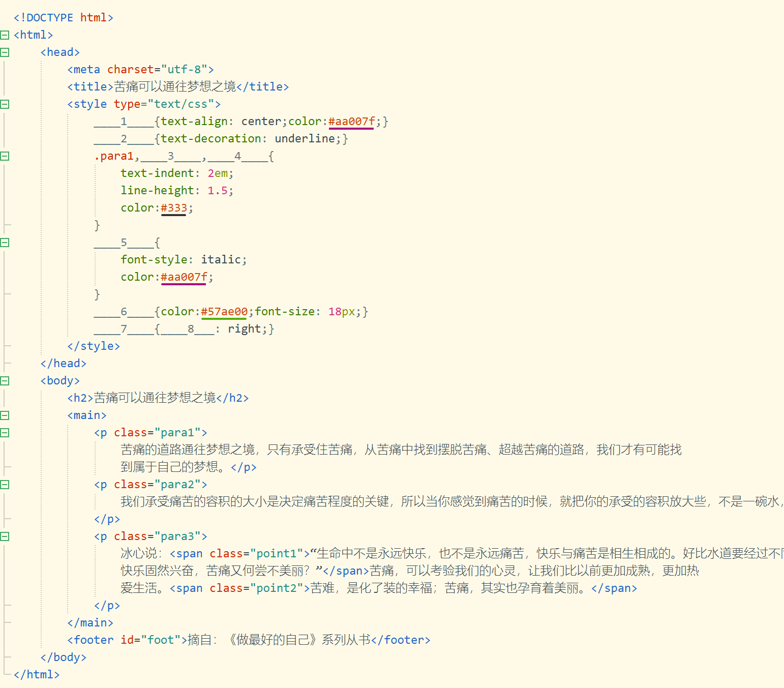Viewport: 784px width, 688px height.
Task: Collapse the head section fold marker
Action: 5,52
